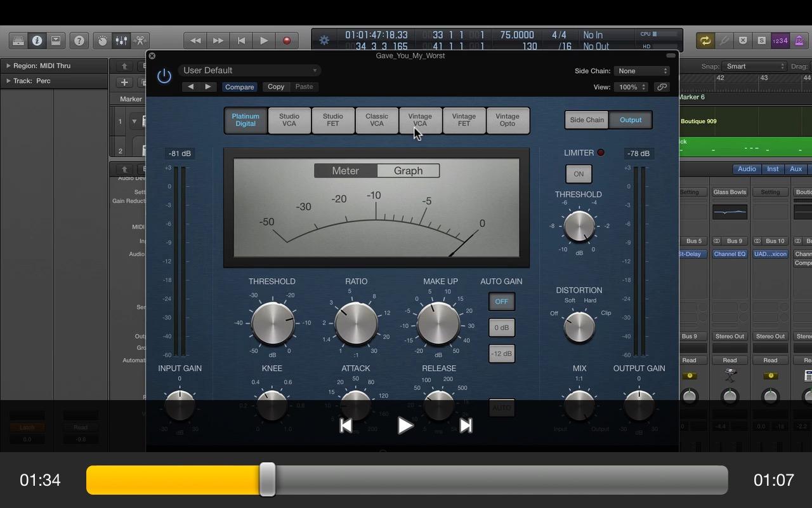
Task: Select the Studio VCA compressor model
Action: coord(289,120)
